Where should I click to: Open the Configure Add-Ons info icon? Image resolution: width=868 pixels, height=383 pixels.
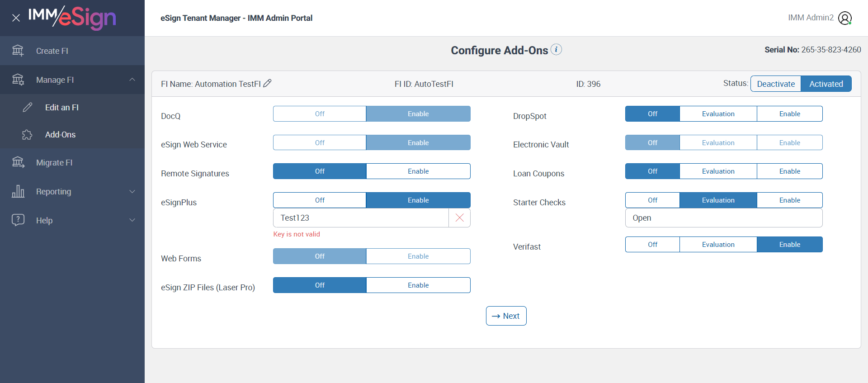[x=557, y=49]
